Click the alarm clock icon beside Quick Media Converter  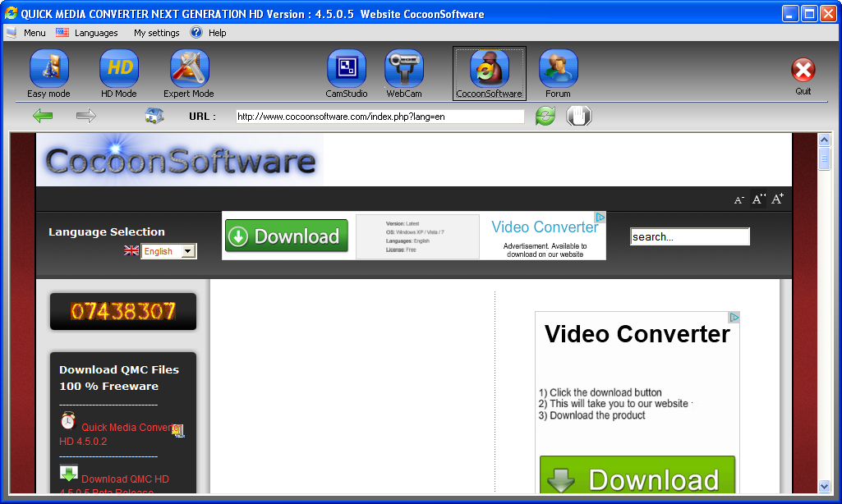[67, 421]
